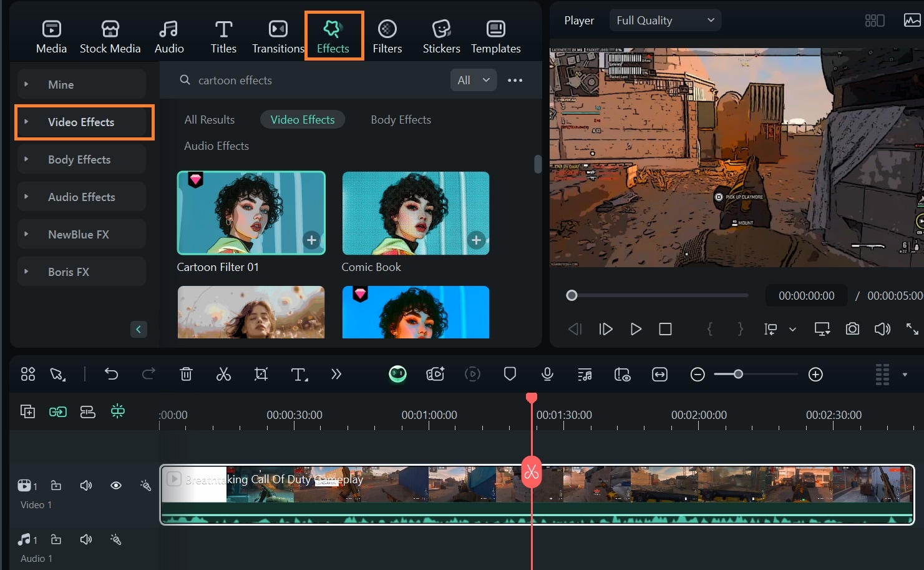Collapse the effects sidebar panel

click(139, 329)
